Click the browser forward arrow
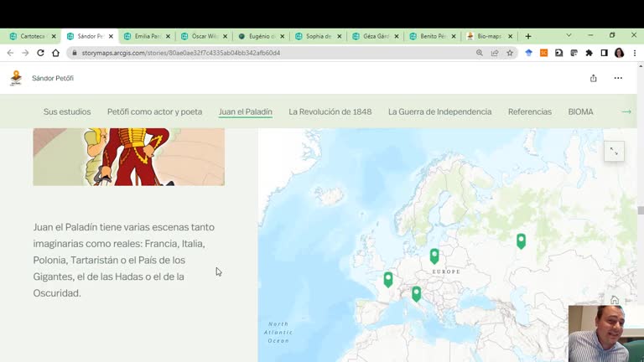Screen dimensions: 644x362 (25, 53)
